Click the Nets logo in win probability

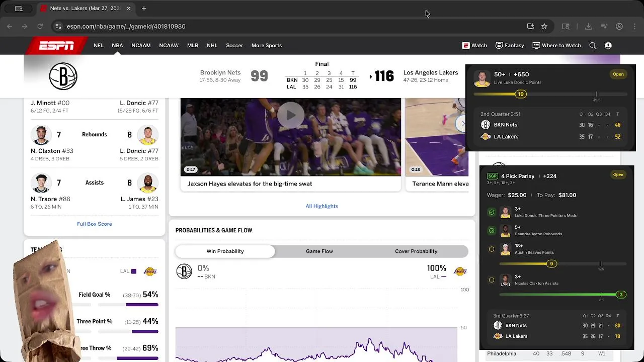pos(184,271)
